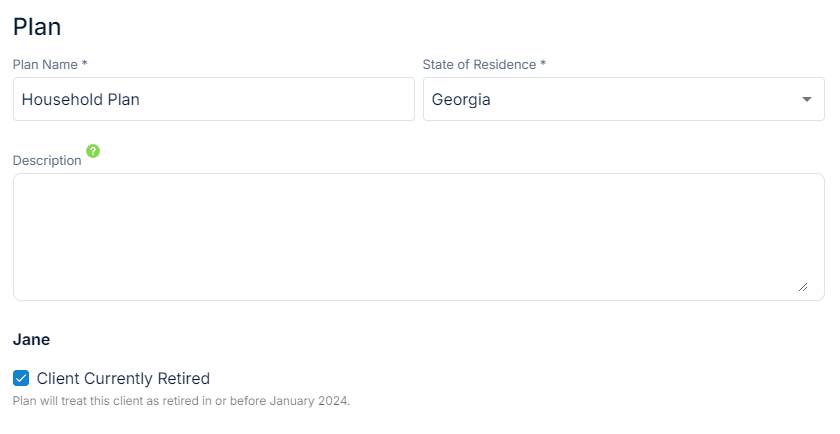Click the State of Residence dropdown arrow
The width and height of the screenshot is (840, 434).
(807, 100)
